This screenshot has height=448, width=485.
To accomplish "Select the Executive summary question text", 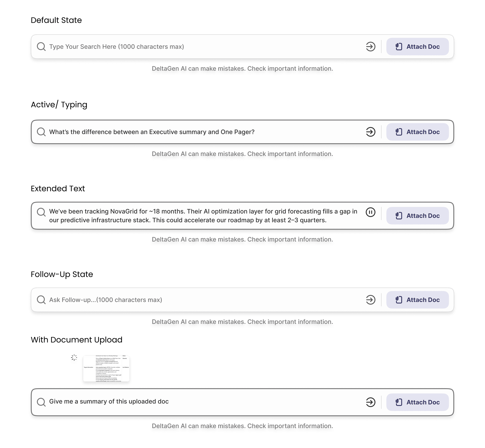I will click(152, 132).
